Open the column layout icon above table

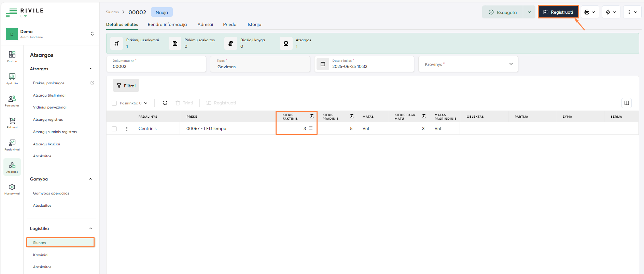tap(627, 103)
